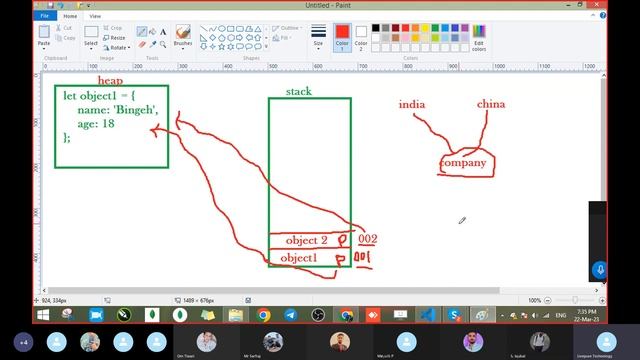Click zoom in plus button
This screenshot has height=360, width=640.
[602, 300]
